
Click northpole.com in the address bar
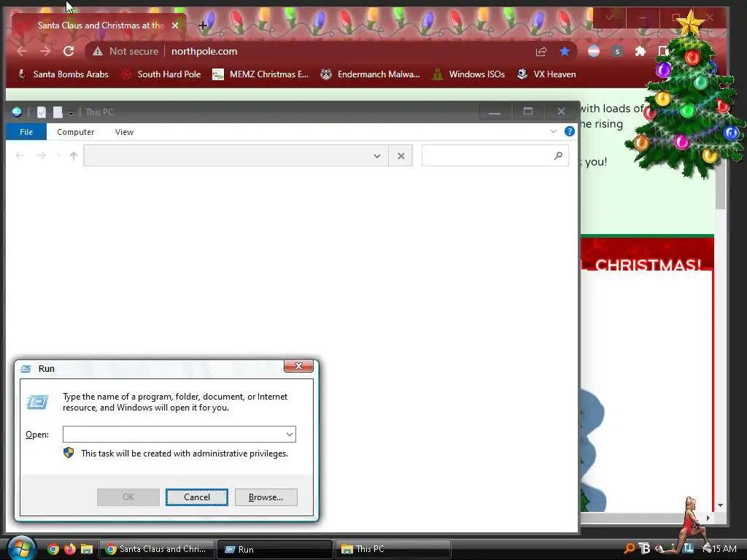[204, 51]
